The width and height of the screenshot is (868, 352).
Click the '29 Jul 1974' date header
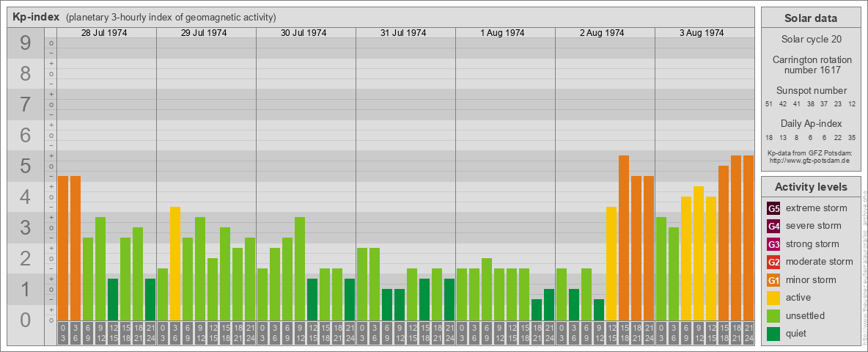(204, 33)
